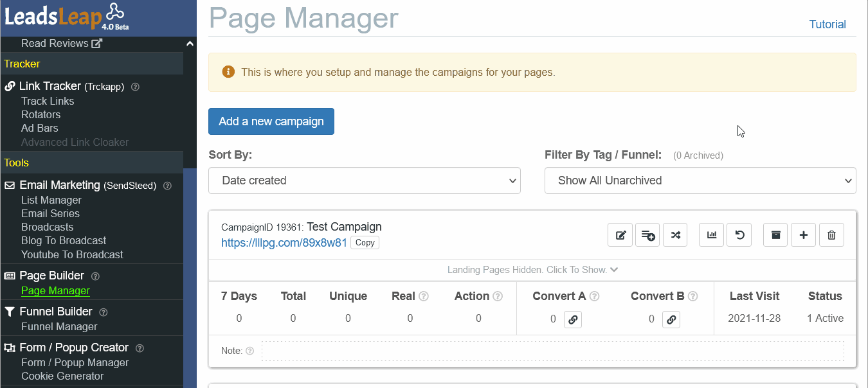Click the Add a new campaign button
The image size is (868, 388).
click(x=271, y=121)
